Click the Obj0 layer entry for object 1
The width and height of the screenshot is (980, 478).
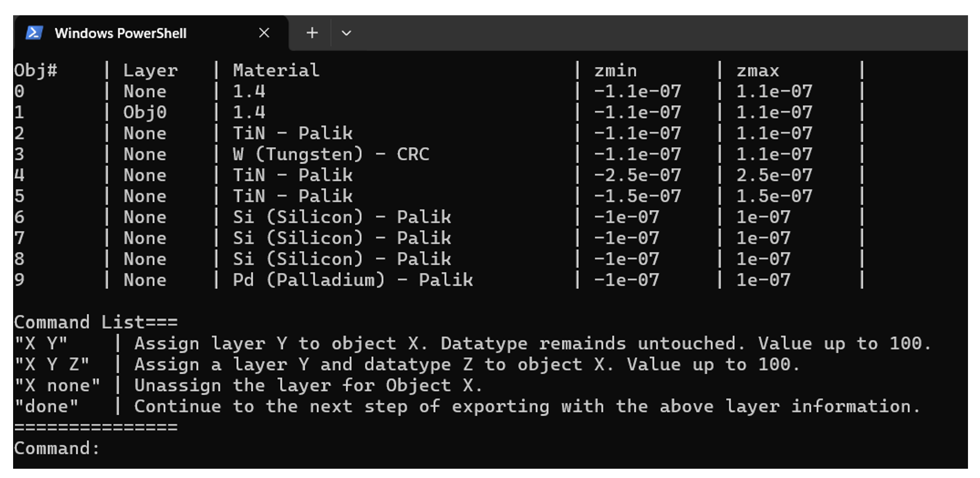pyautogui.click(x=145, y=112)
